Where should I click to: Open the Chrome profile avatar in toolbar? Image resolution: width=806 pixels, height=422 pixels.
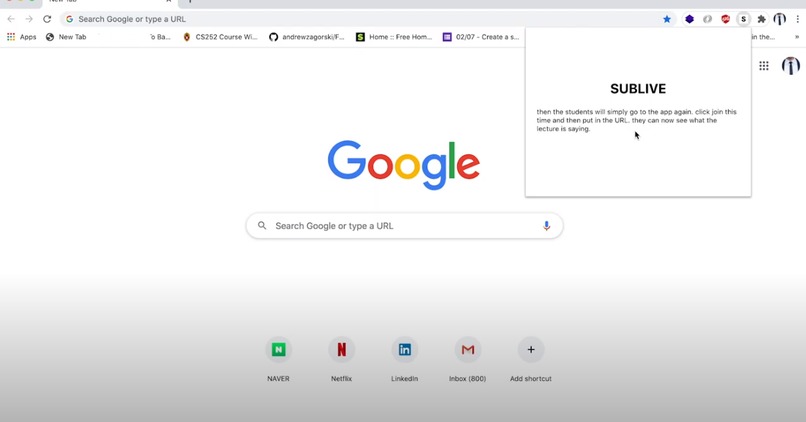pos(780,19)
